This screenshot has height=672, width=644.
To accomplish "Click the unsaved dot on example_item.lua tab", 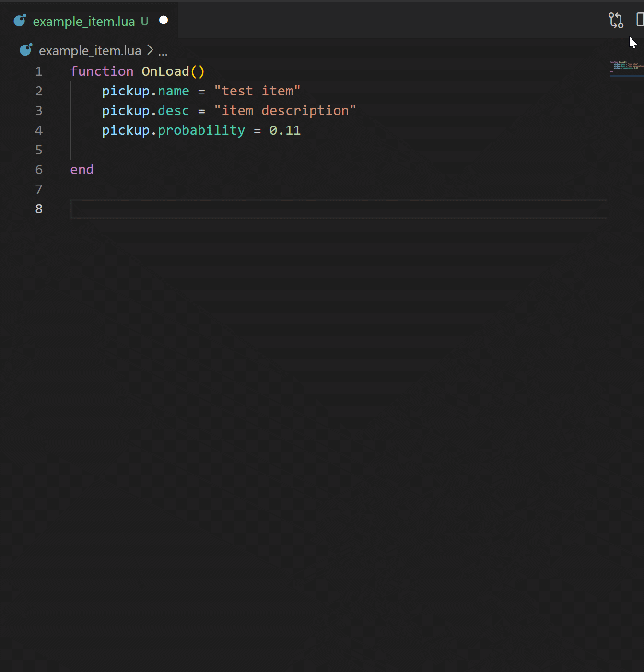I will coord(164,20).
